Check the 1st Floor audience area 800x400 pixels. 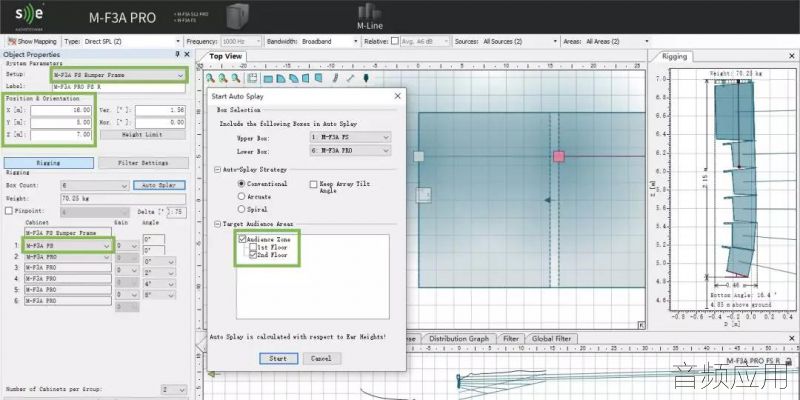coord(253,247)
